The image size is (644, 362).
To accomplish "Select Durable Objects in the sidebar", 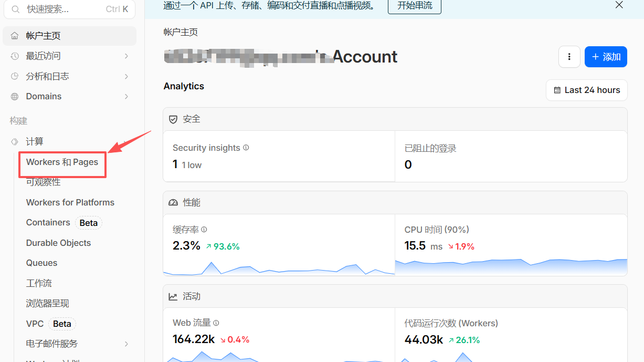I will 58,242.
